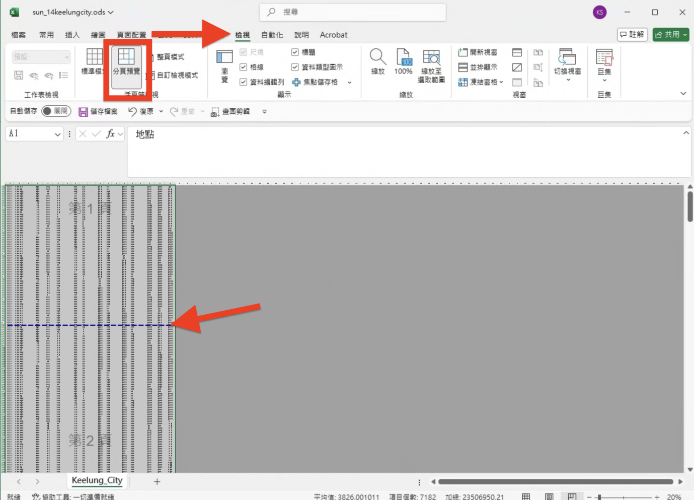The height and width of the screenshot is (500, 694).
Task: Click the Synchronous Scrolling icon
Action: [x=538, y=67]
